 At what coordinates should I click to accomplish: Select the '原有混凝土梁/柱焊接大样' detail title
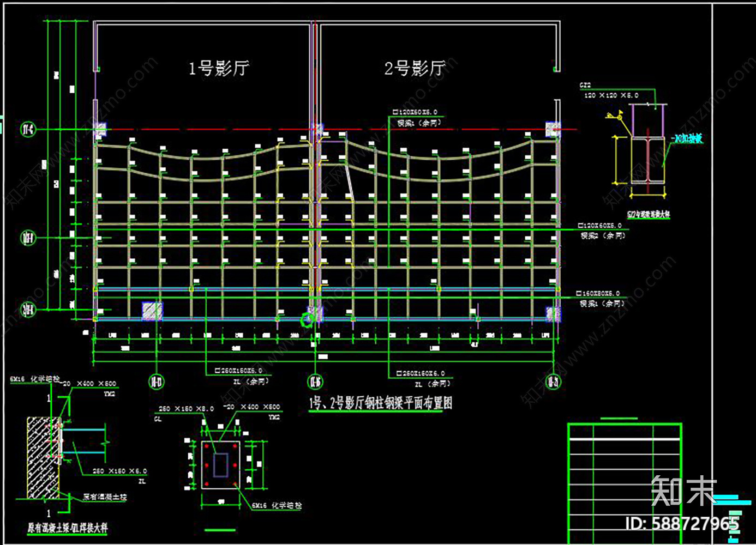(x=68, y=528)
